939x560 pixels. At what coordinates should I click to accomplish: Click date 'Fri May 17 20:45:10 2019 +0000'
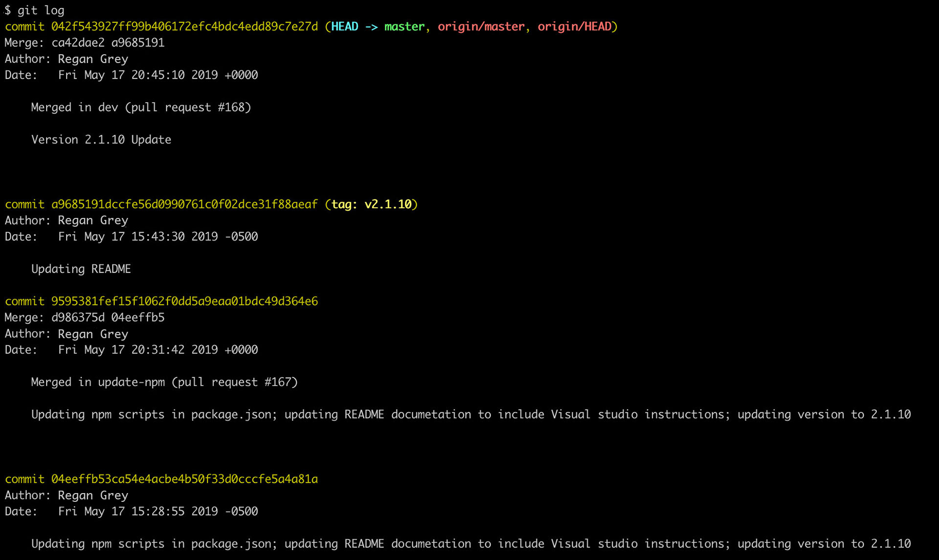[158, 75]
